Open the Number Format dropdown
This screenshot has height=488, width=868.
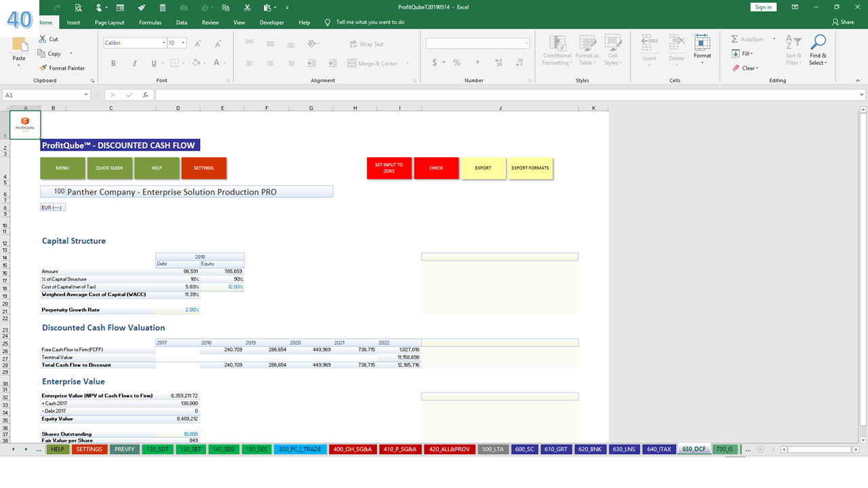point(526,43)
